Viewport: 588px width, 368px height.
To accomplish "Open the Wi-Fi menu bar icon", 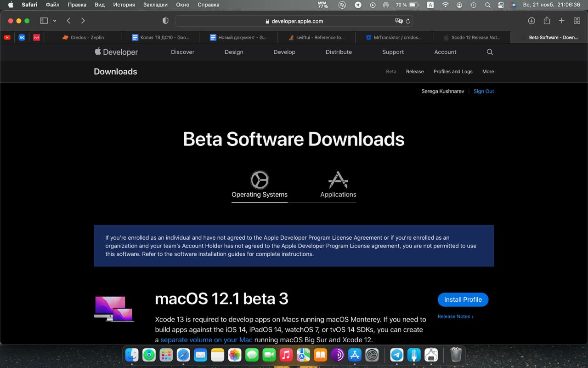I will pyautogui.click(x=445, y=5).
